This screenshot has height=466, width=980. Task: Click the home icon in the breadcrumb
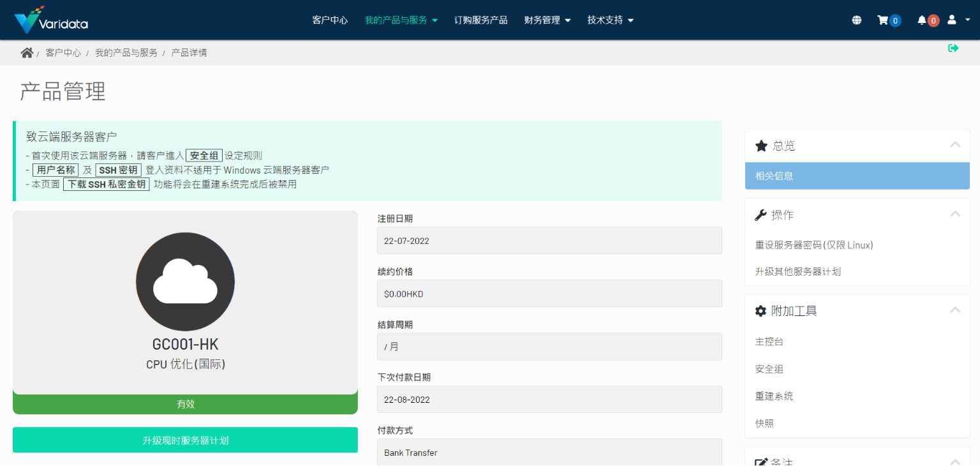tap(27, 52)
